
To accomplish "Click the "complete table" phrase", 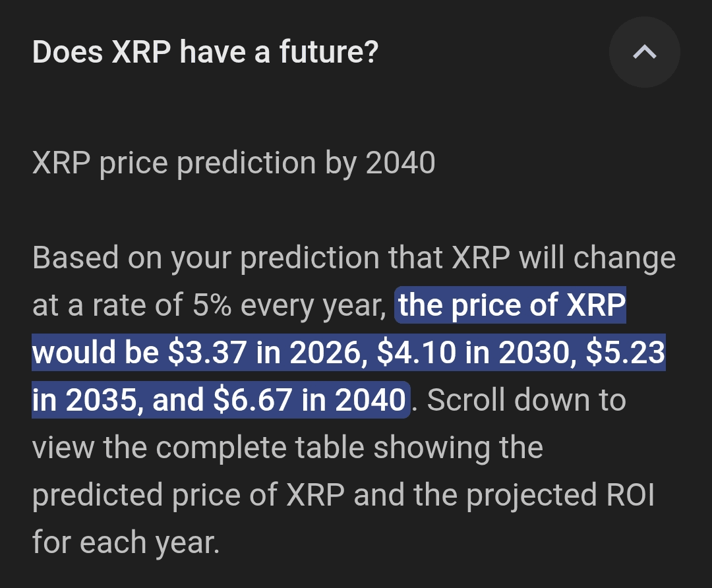I will pos(260,447).
